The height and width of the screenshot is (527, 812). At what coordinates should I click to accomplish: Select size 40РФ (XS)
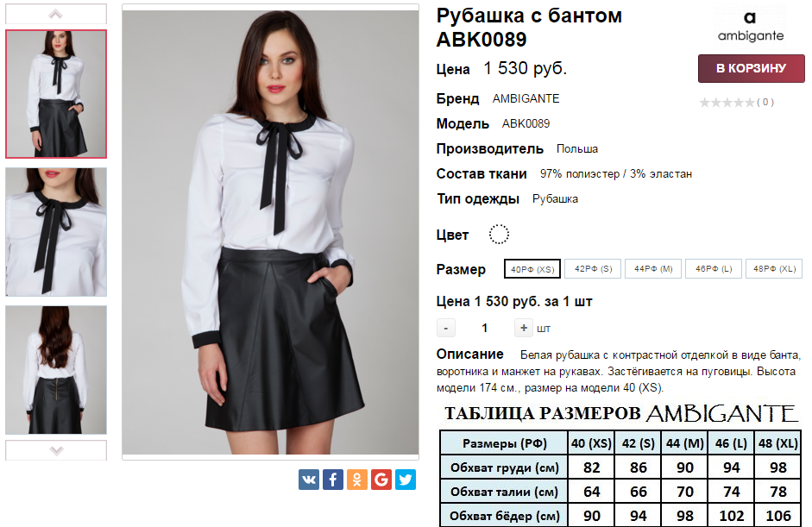(x=532, y=269)
